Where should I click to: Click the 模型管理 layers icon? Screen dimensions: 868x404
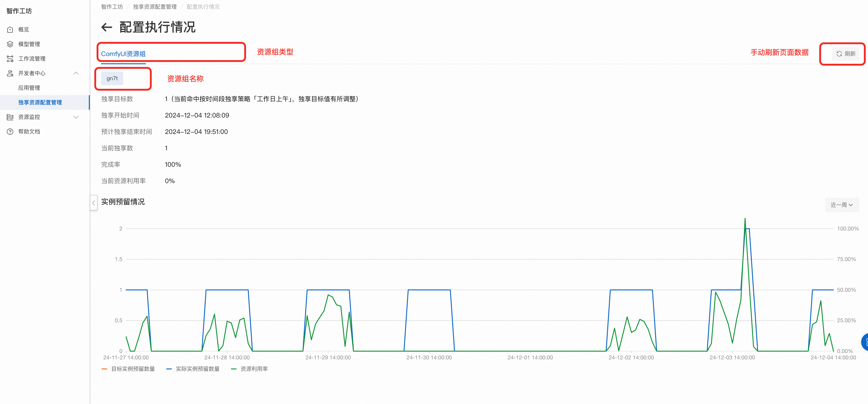[x=10, y=44]
